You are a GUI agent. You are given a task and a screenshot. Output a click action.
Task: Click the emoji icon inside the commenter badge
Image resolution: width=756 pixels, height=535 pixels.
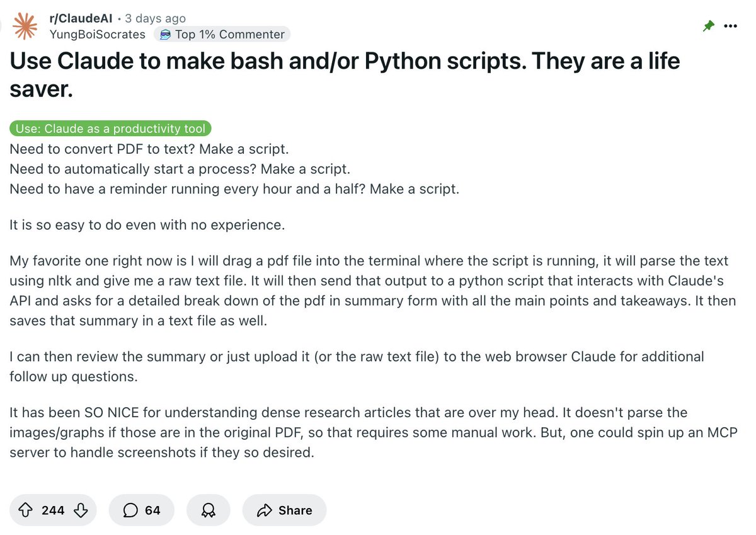point(166,34)
